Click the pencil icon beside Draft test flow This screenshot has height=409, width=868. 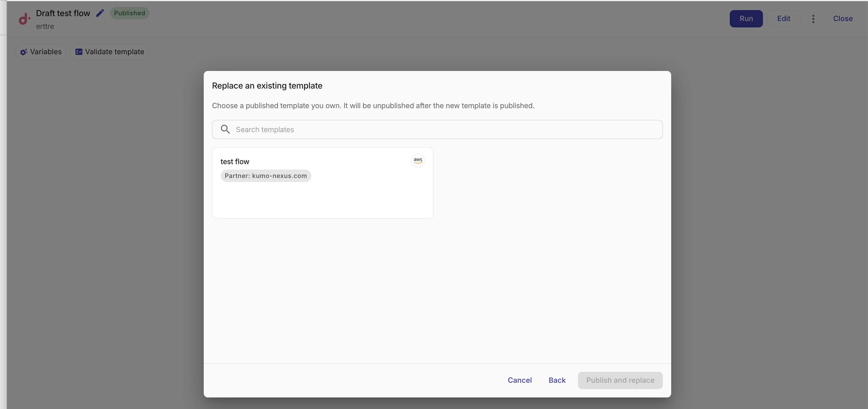coord(100,13)
